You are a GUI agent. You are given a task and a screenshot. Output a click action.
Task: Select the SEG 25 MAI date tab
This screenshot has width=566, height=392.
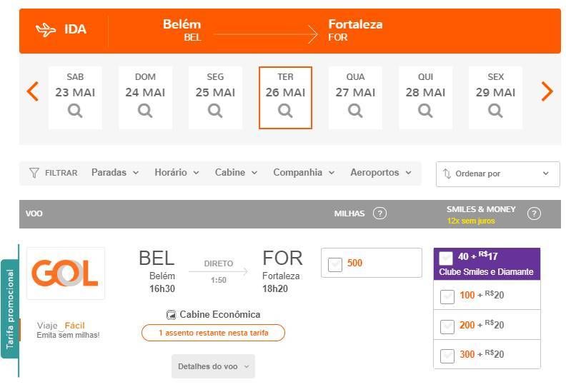pos(215,97)
